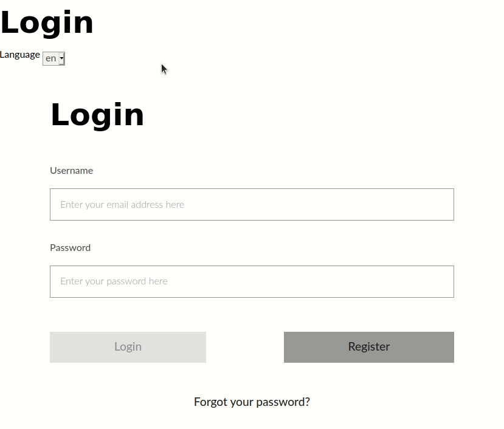Click the Password label text
The width and height of the screenshot is (504, 429).
click(70, 247)
